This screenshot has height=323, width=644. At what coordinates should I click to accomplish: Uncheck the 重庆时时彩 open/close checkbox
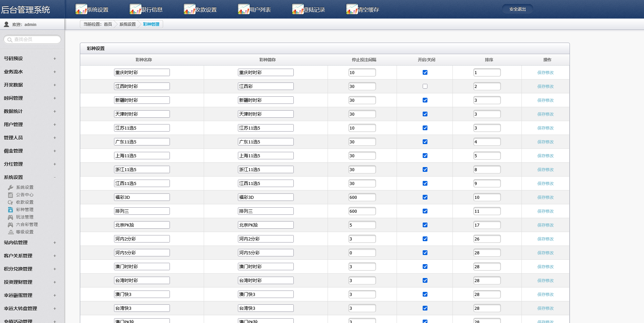coord(425,72)
